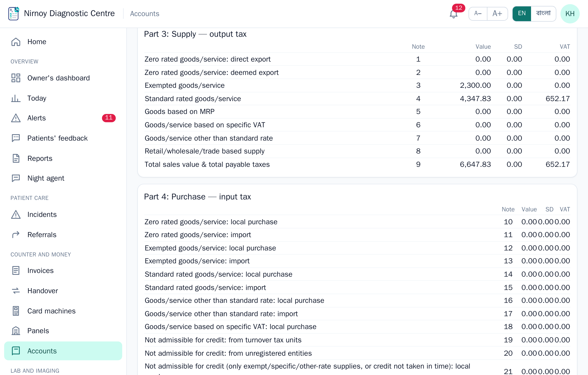
Task: Switch language to বাংলা
Action: (543, 13)
